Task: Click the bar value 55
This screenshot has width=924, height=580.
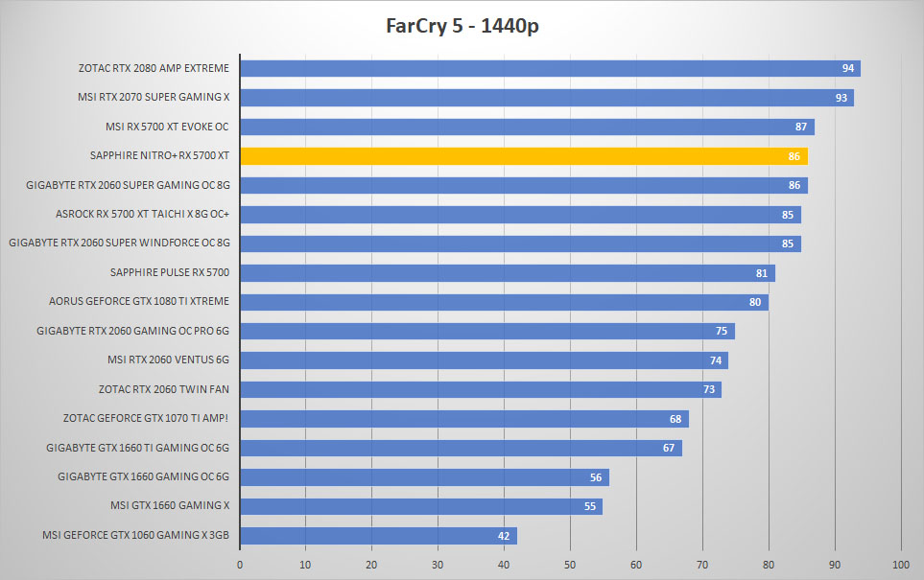Action: (x=590, y=506)
